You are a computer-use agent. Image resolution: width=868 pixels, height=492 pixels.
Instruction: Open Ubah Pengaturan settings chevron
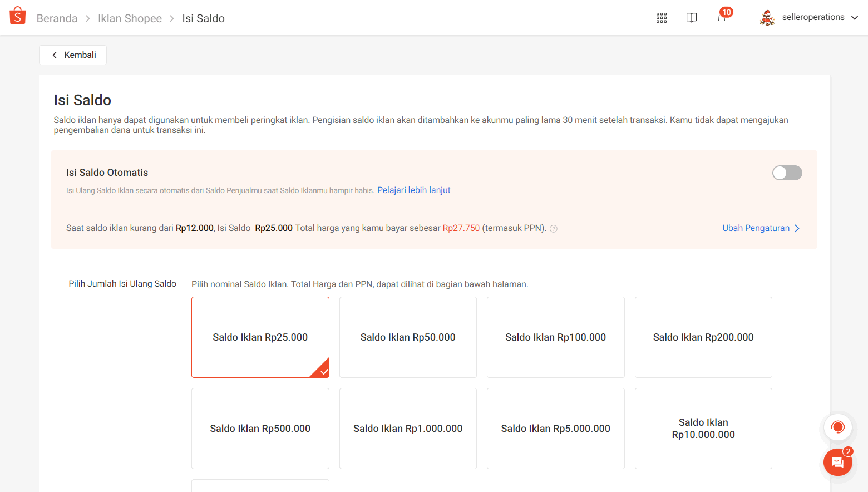point(797,228)
